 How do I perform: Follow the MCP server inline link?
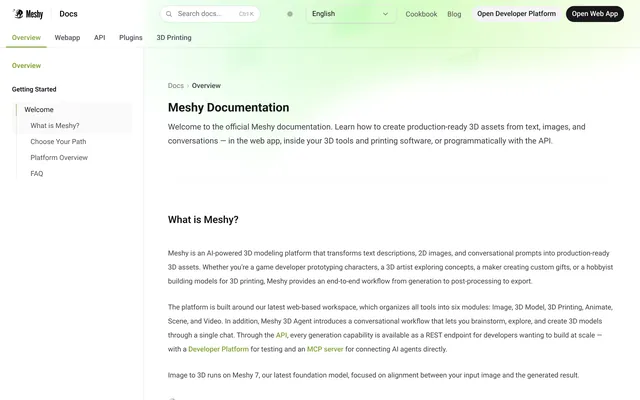coord(325,349)
